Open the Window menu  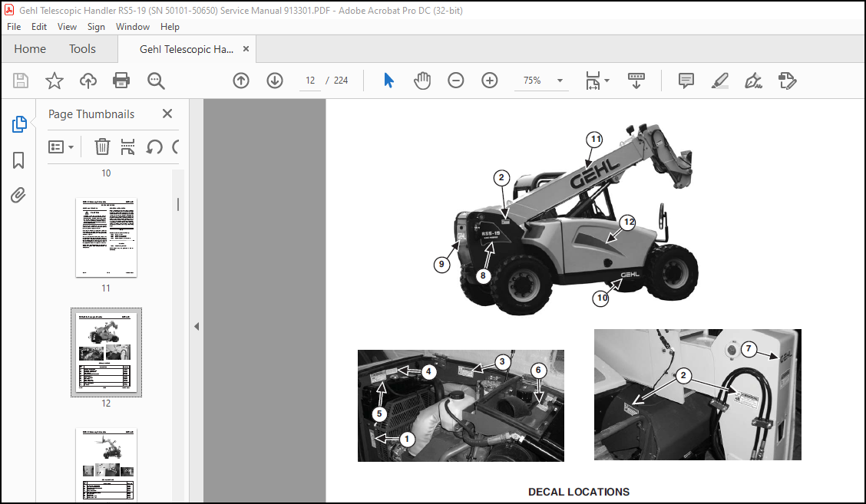[x=133, y=27]
